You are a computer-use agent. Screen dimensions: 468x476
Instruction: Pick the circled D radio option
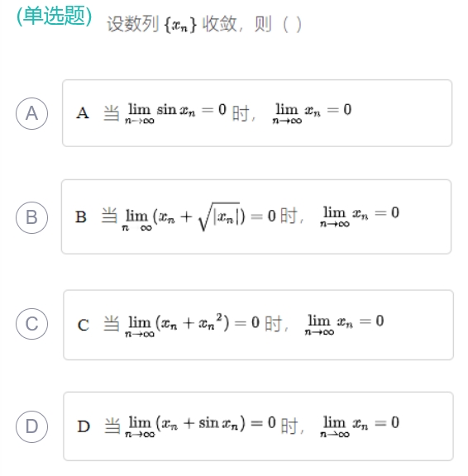pos(31,426)
